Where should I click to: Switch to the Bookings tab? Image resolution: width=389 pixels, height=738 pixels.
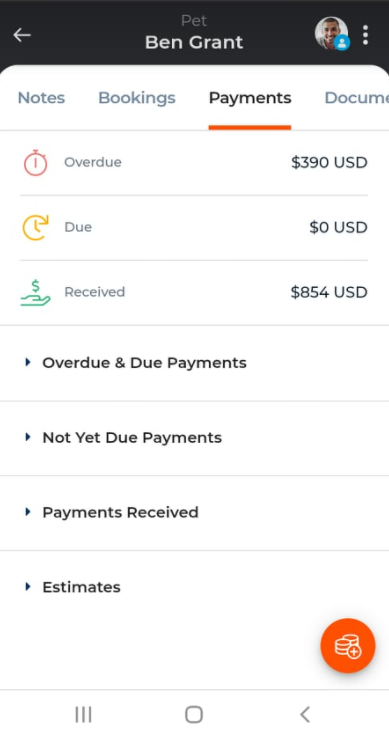point(137,98)
